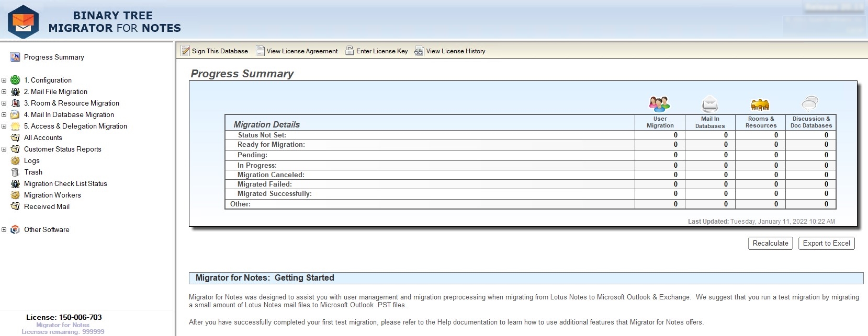Click the Enter License Key lock icon

[x=350, y=51]
